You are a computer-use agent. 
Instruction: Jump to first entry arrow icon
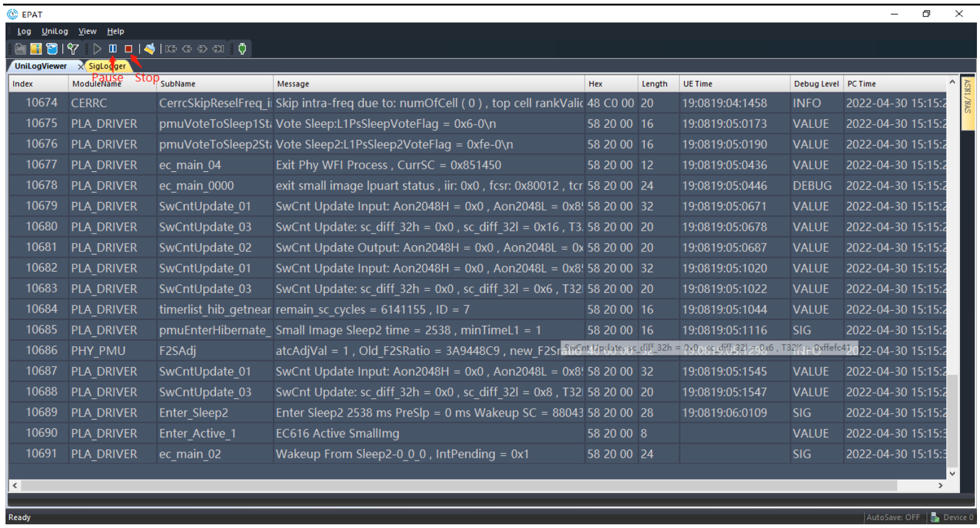[x=171, y=49]
